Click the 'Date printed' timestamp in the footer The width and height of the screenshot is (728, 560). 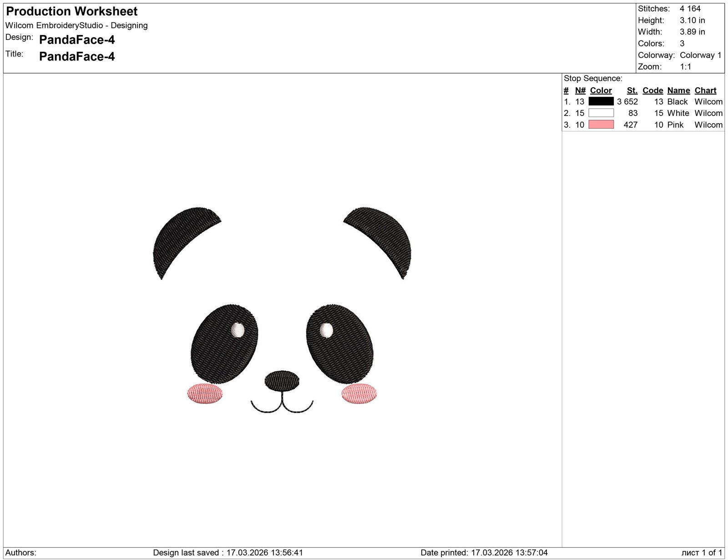click(x=484, y=553)
